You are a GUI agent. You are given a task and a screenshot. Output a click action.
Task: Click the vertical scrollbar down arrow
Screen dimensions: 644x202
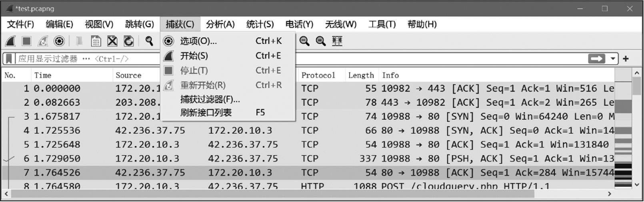click(637, 184)
